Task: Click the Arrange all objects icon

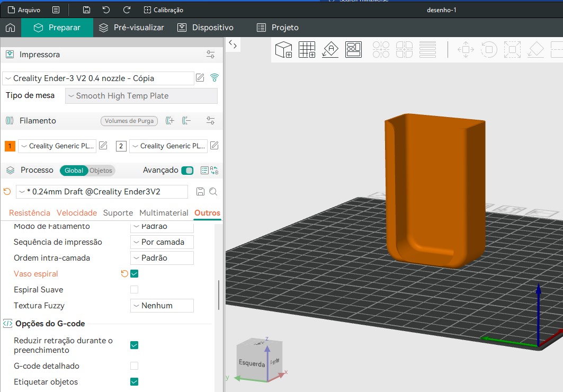Action: [353, 50]
